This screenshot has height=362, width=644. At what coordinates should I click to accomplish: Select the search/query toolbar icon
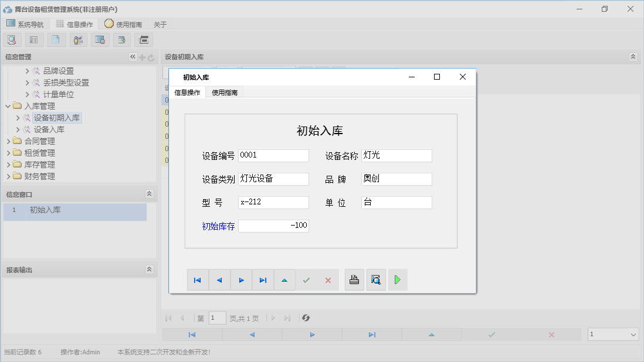[12, 39]
